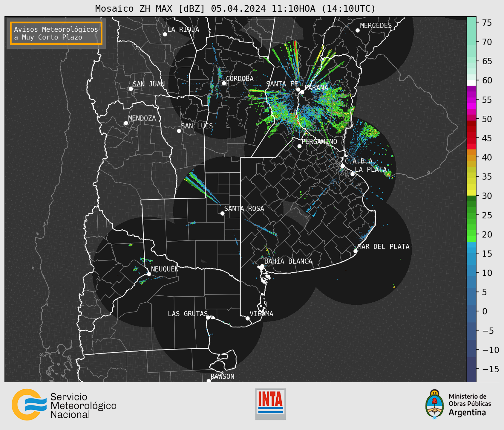Click the white 60 dBZ colorbar band
The image size is (504, 430).
tap(471, 83)
